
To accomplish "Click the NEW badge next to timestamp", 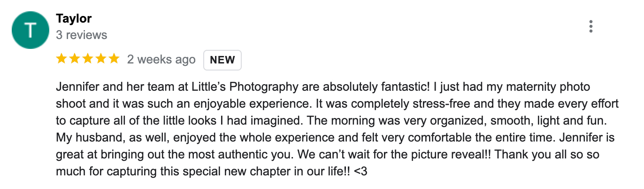I will point(222,60).
